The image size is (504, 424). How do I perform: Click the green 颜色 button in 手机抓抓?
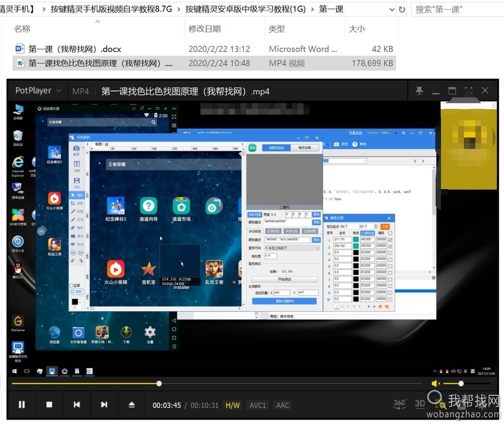pos(253,148)
